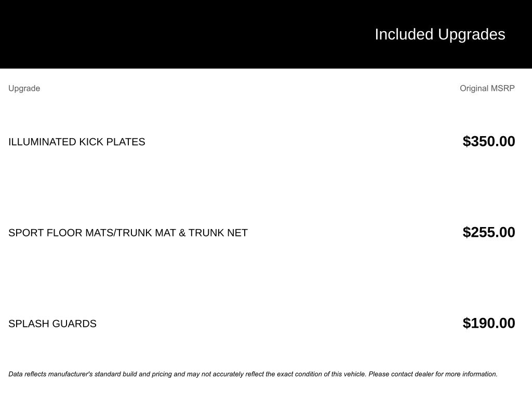This screenshot has height=399, width=532.
Task: Click the Included Upgrades heading
Action: [440, 34]
